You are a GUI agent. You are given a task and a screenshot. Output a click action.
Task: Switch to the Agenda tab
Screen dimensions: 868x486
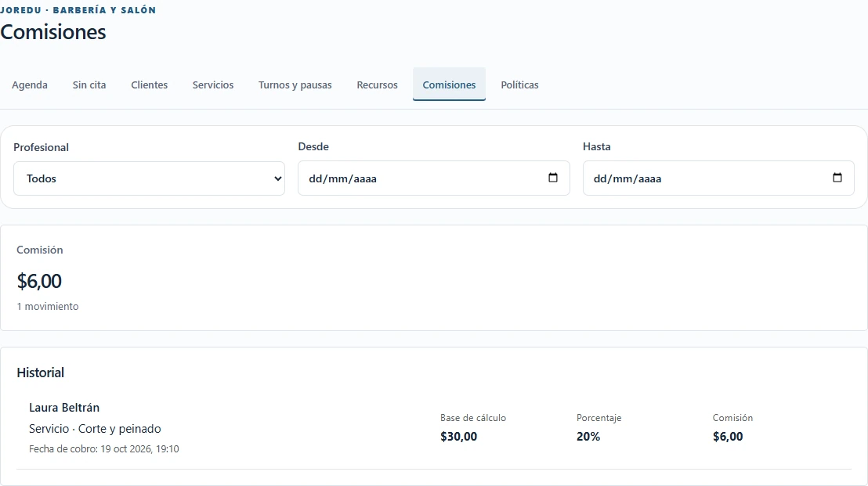point(29,85)
